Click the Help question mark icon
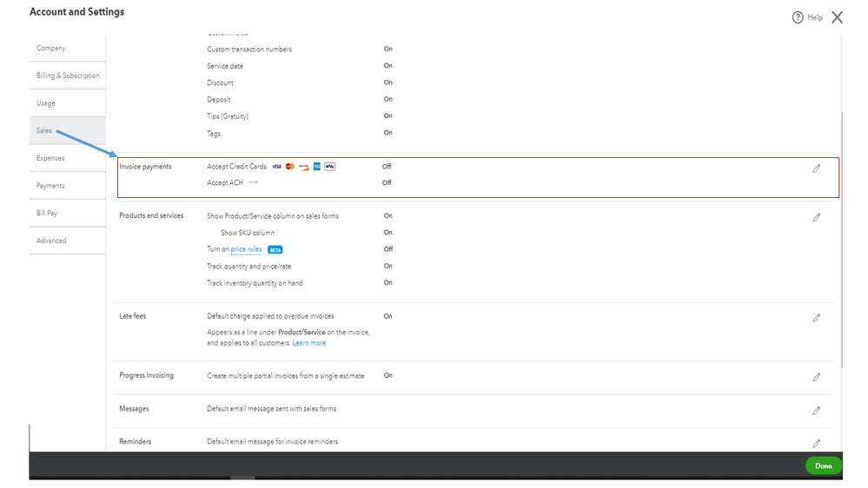The image size is (868, 488). pos(798,17)
